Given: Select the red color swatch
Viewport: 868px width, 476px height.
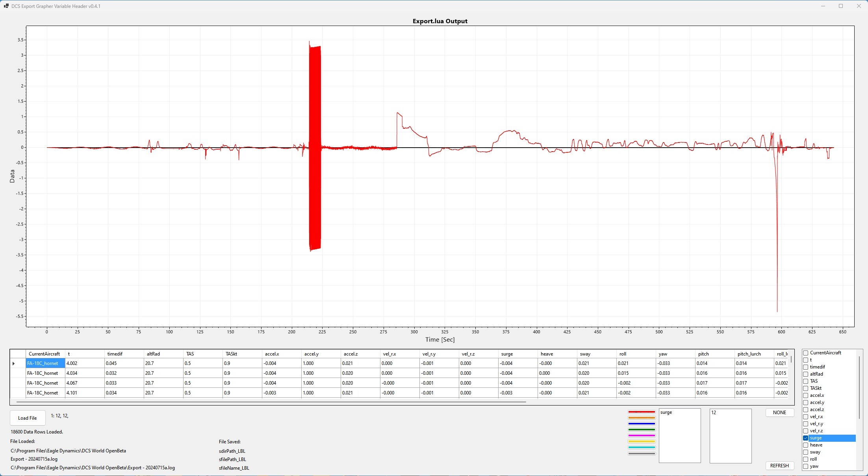Looking at the screenshot, I should (x=642, y=412).
